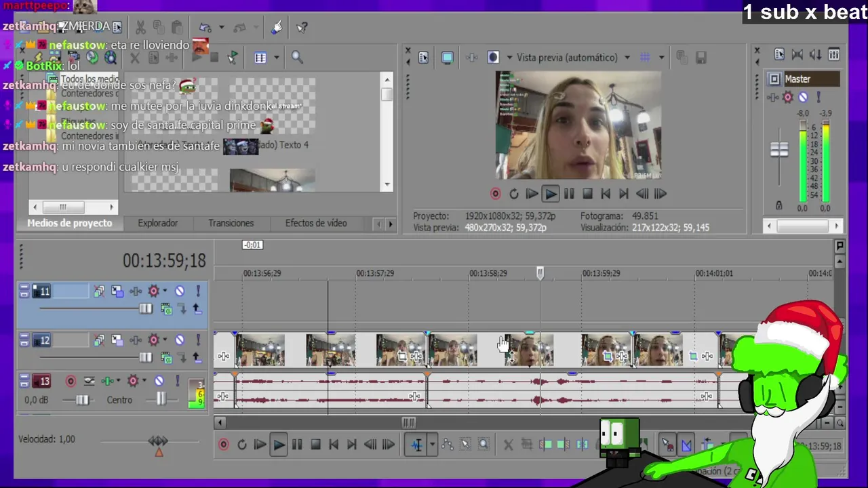Arm audio track 13 for recording
Viewport: 868px width, 488px height.
click(x=71, y=382)
